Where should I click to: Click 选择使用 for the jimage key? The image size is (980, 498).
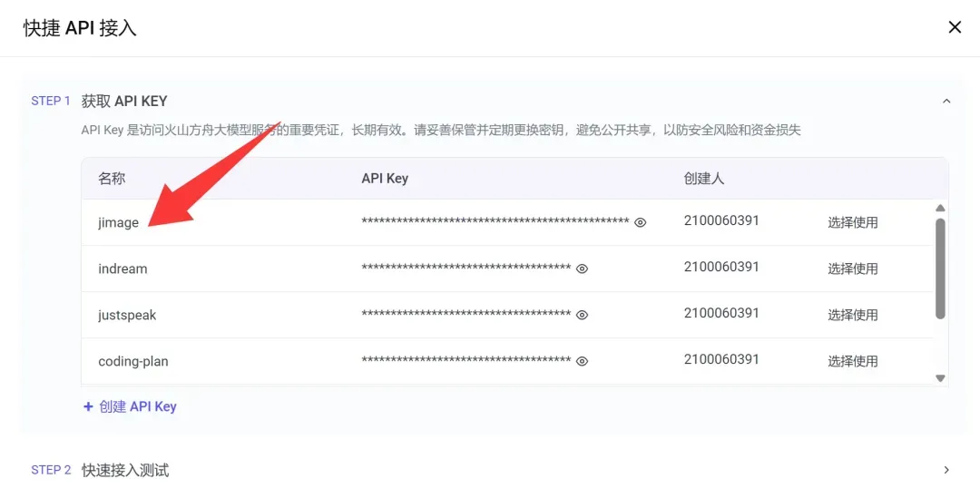coord(852,222)
